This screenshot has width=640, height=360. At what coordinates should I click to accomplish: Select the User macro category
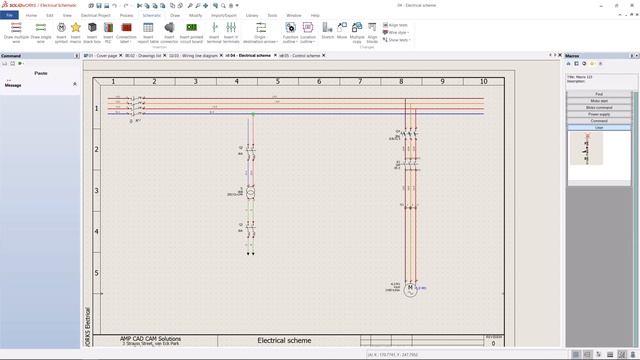[x=599, y=128]
